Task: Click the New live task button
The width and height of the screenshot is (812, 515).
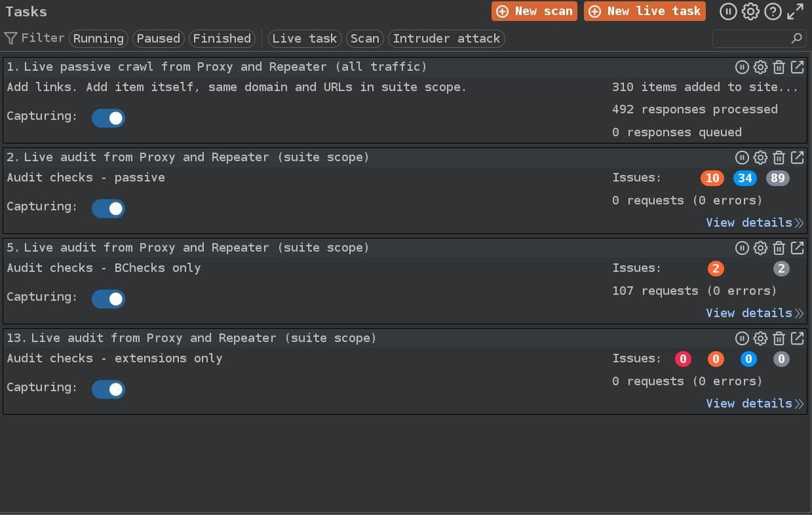Action: 645,11
